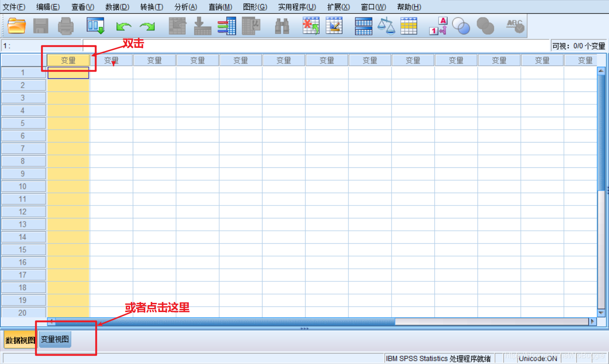Select row header 16
The image size is (609, 364).
23,262
